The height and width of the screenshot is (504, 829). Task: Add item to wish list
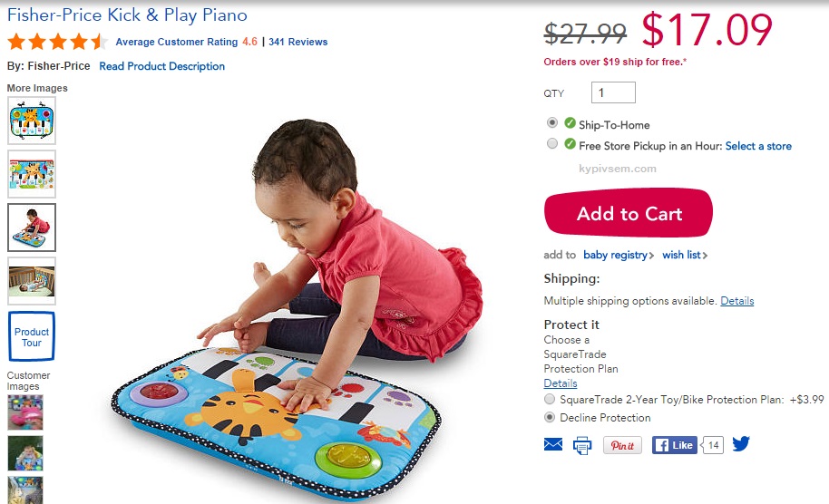[685, 255]
